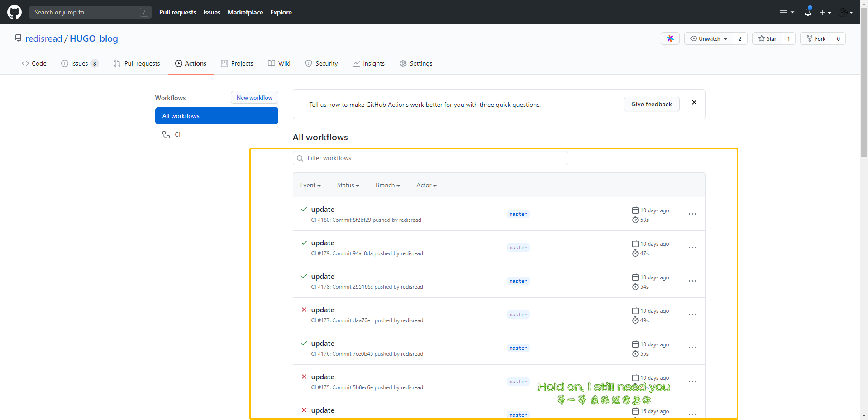Dismiss the feedback banner
Screen dimensions: 868x420
point(694,102)
